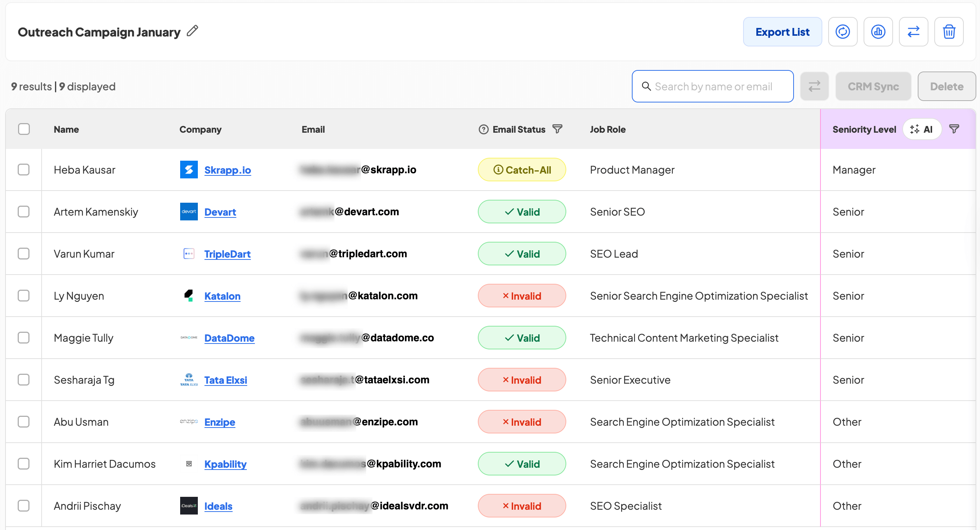Click the AI enrichment button on Seniority Level
980x530 pixels.
(x=922, y=129)
